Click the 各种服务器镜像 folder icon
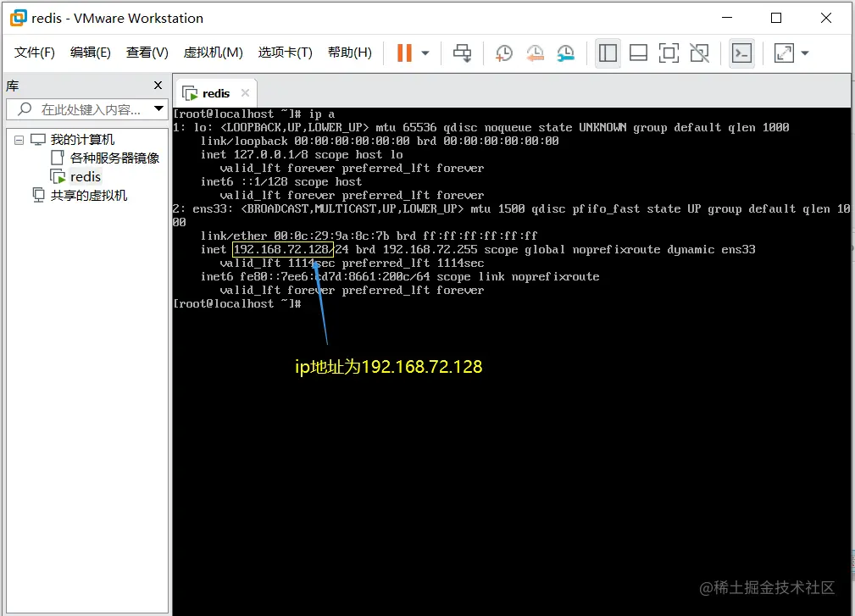The width and height of the screenshot is (855, 616). click(58, 158)
